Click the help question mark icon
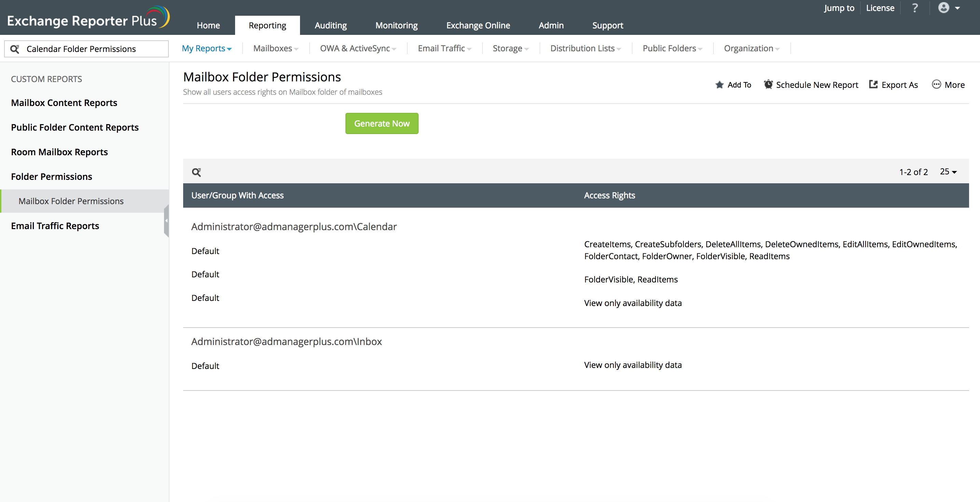 click(x=915, y=8)
